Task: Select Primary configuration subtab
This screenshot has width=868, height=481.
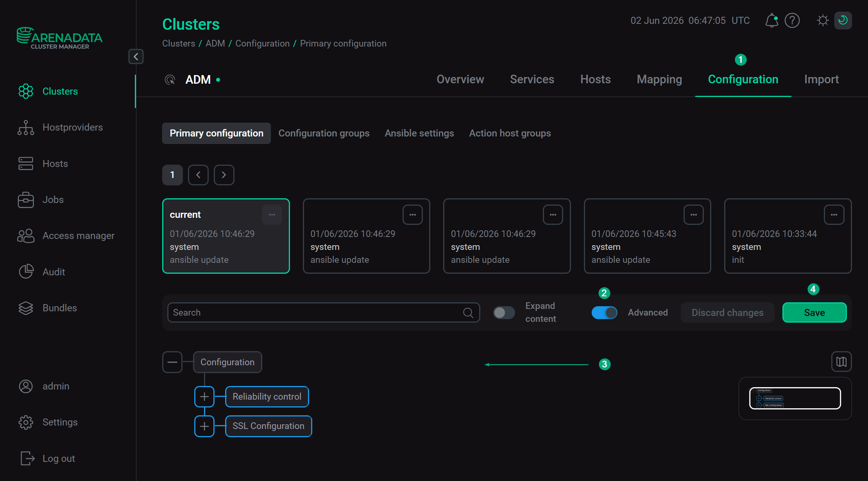Action: [217, 133]
